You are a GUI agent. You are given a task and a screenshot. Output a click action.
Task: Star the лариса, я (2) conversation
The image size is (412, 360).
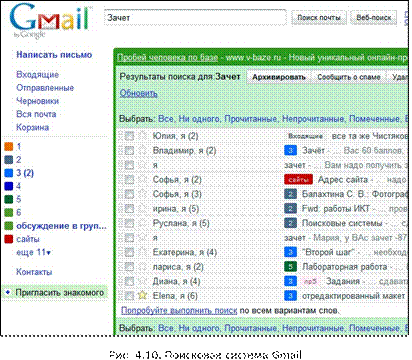pyautogui.click(x=142, y=267)
